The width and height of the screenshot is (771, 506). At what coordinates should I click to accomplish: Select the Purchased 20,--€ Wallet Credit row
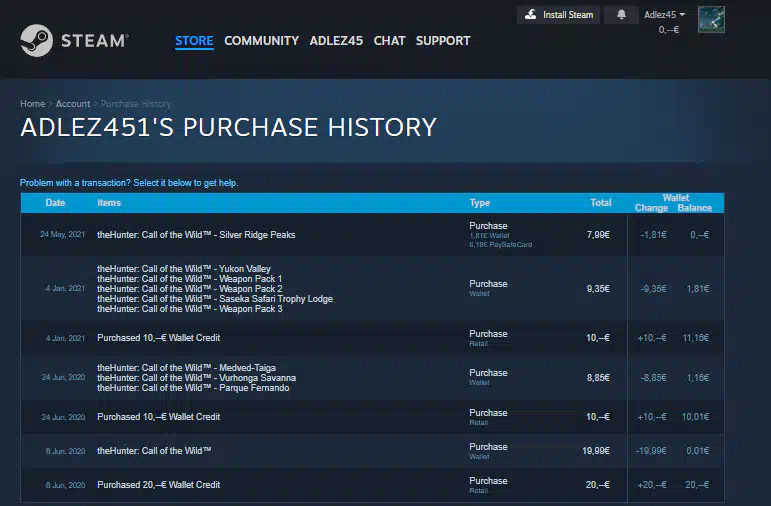pyautogui.click(x=372, y=485)
